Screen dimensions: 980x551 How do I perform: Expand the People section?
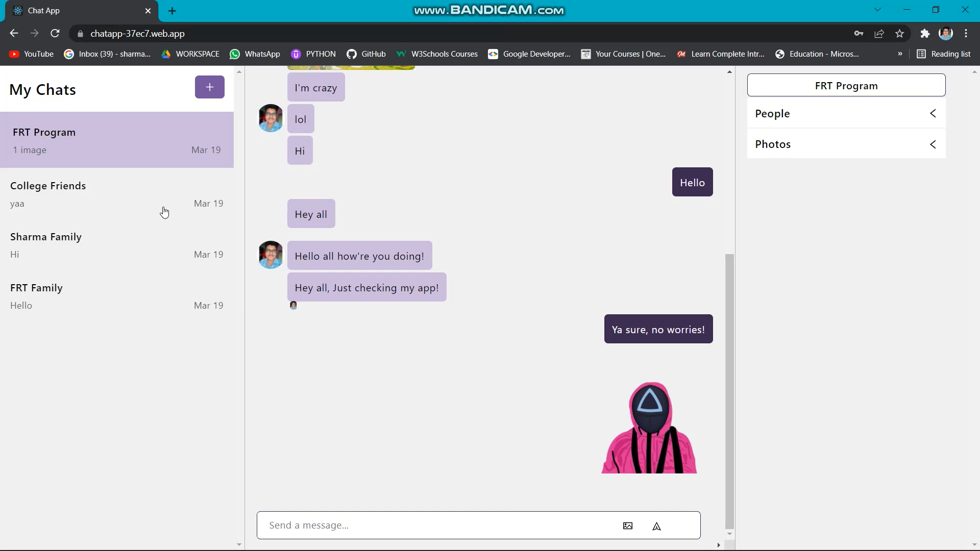[x=846, y=114]
